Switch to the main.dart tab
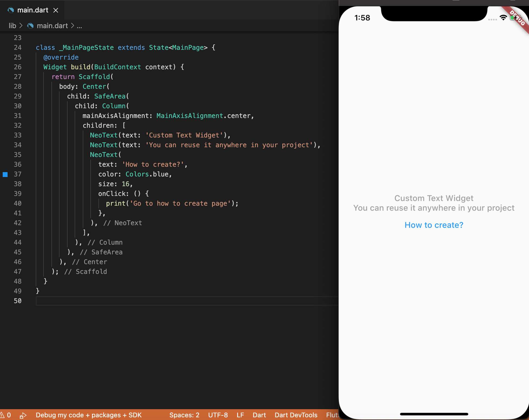This screenshot has height=420, width=529. 32,10
